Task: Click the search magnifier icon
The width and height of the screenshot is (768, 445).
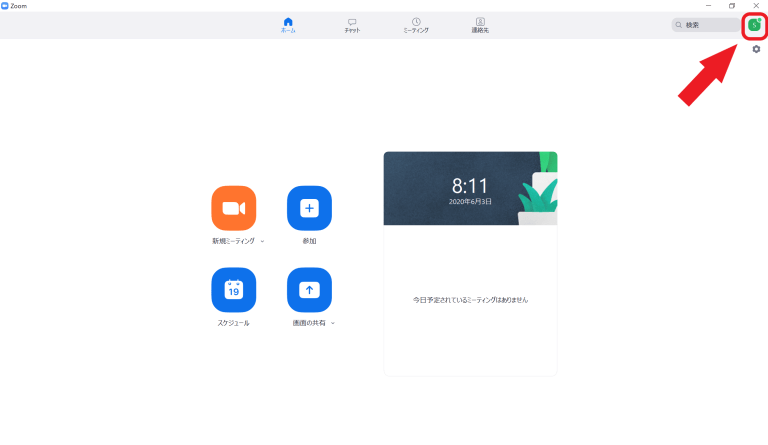Action: (x=679, y=25)
